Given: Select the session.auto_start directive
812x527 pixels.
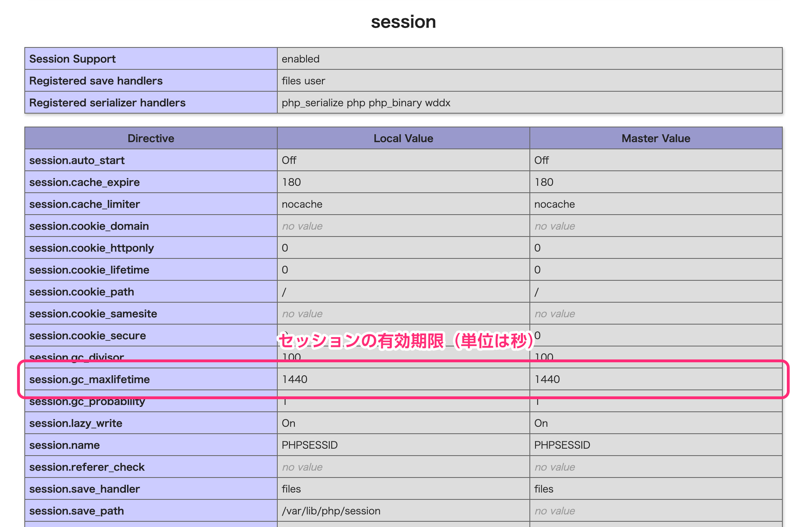Looking at the screenshot, I should pos(77,160).
